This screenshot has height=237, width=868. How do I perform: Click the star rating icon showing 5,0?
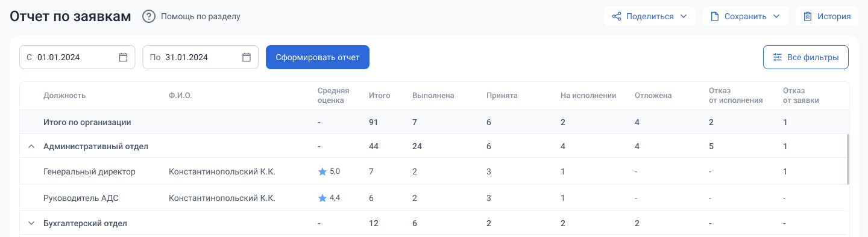(322, 171)
